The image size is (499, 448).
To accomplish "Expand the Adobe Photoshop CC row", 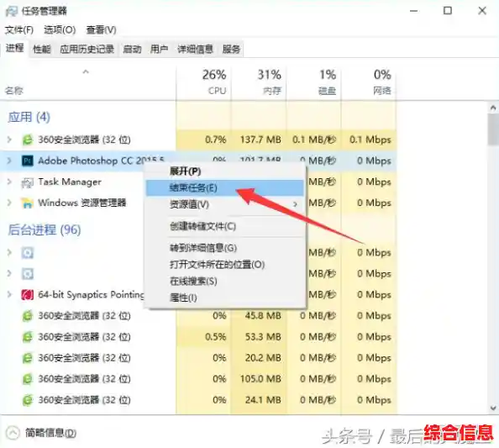I will click(x=9, y=161).
